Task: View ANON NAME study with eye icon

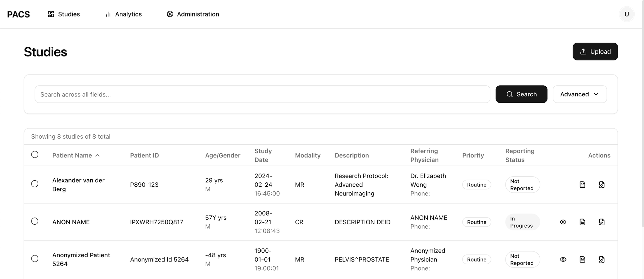Action: (563, 222)
